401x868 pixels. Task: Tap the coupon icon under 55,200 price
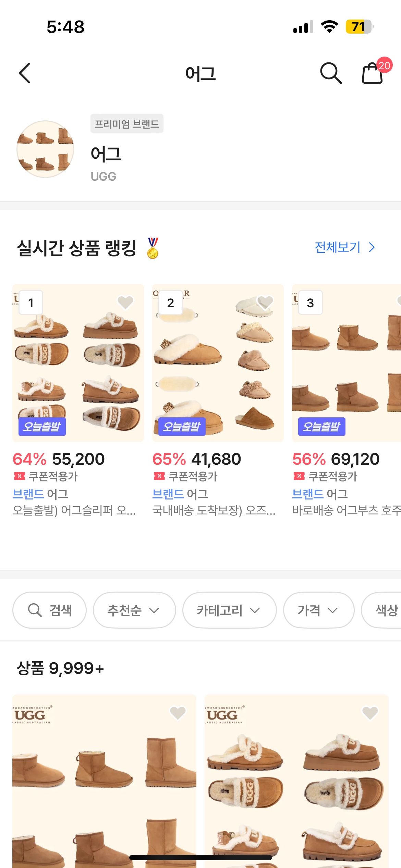[19, 476]
